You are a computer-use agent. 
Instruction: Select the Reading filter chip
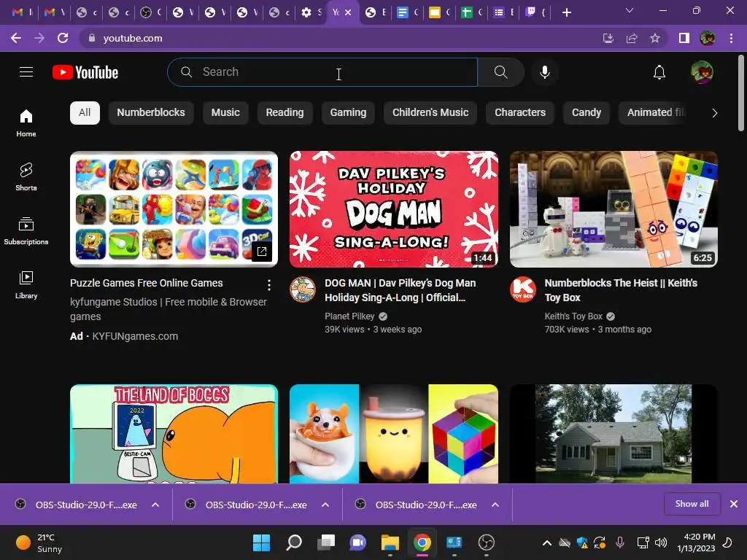(285, 113)
